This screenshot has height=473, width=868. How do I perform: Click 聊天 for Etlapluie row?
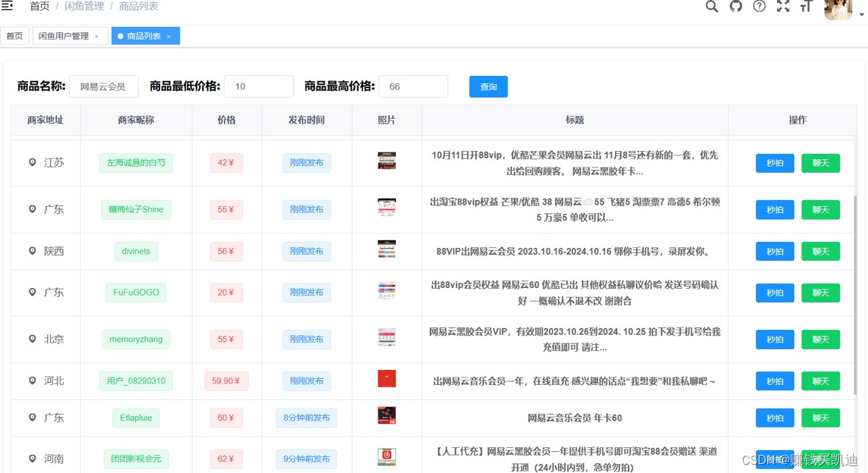821,418
